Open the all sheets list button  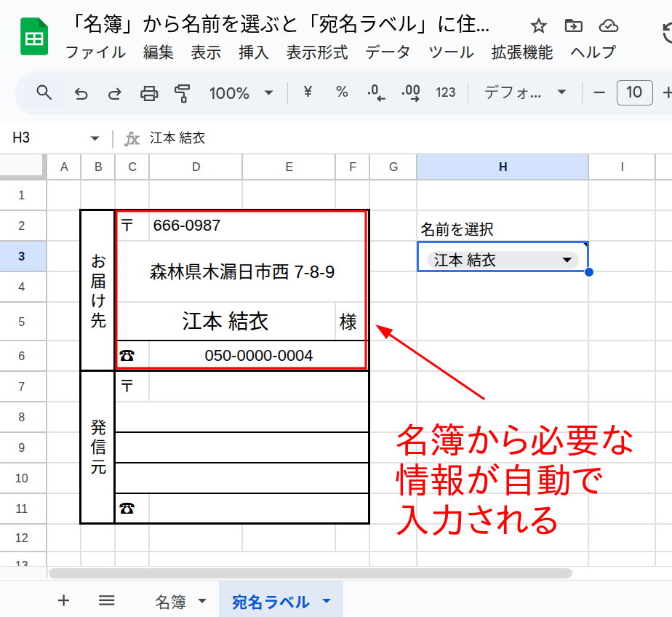tap(107, 601)
